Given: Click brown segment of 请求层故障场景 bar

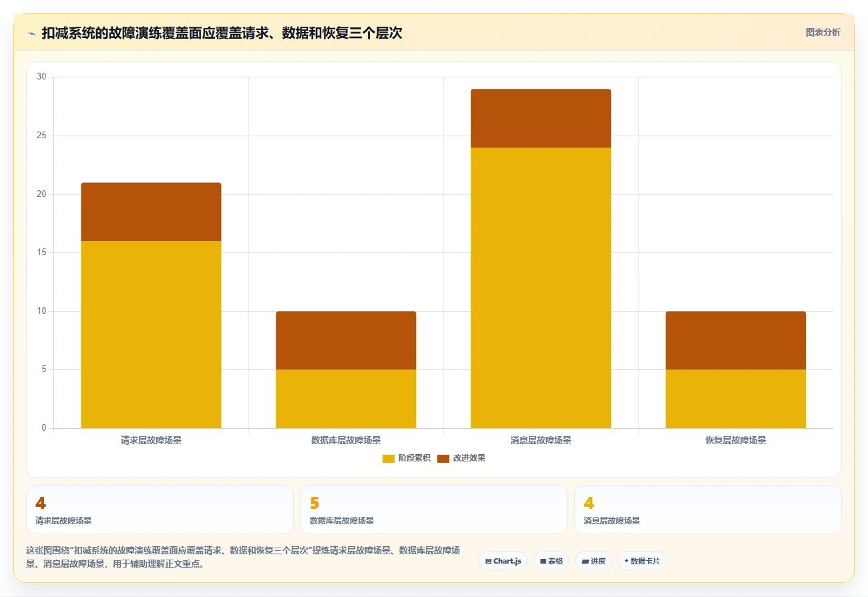Looking at the screenshot, I should coord(151,212).
